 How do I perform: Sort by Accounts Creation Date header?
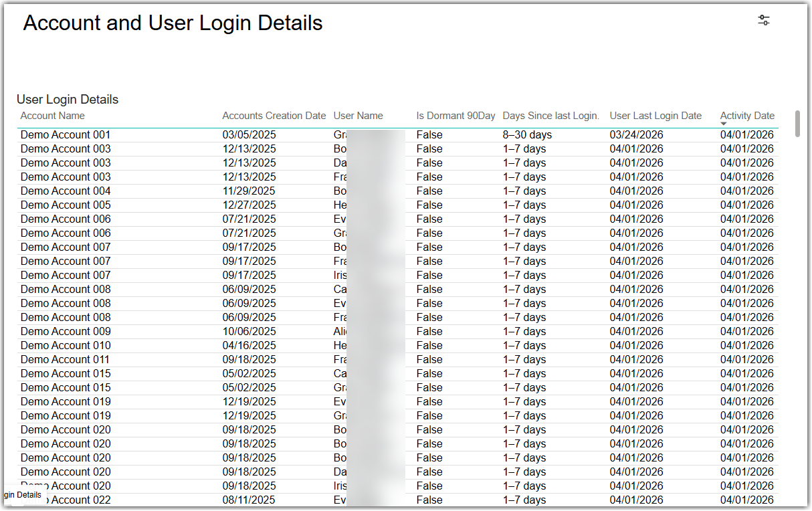point(274,116)
